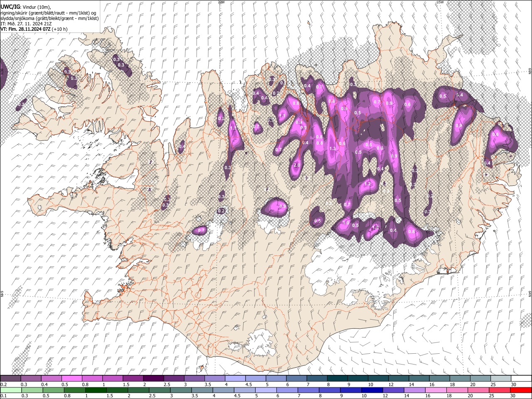Click the 'UWC/IG: Vindur (10m)' title text
Screen dimensions: 532x399
(26, 7)
